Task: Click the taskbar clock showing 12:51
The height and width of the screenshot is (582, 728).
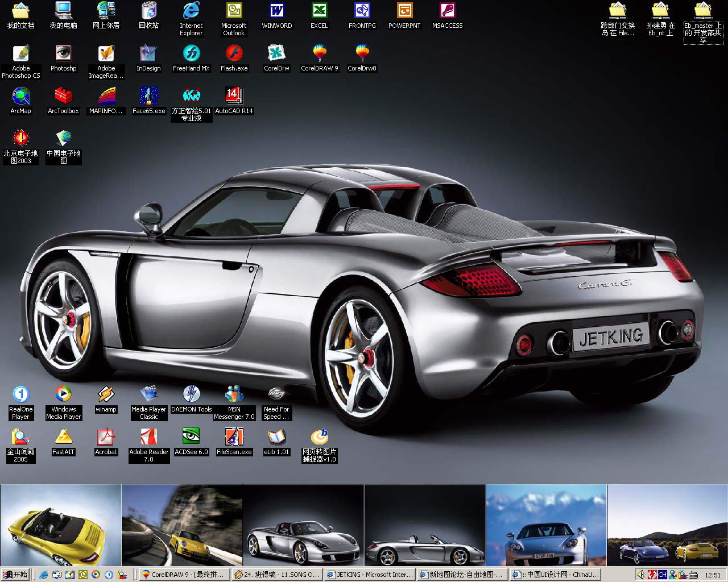Action: point(713,575)
